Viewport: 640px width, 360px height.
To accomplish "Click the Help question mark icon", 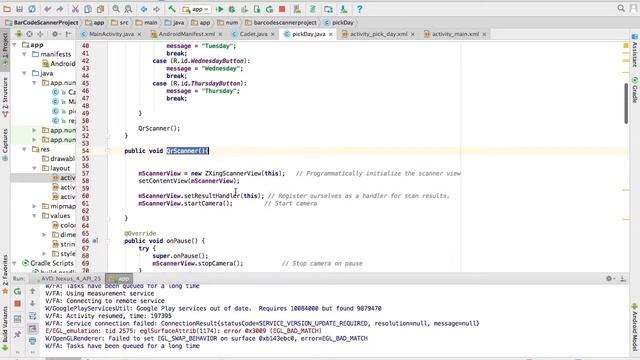I will pyautogui.click(x=360, y=9).
